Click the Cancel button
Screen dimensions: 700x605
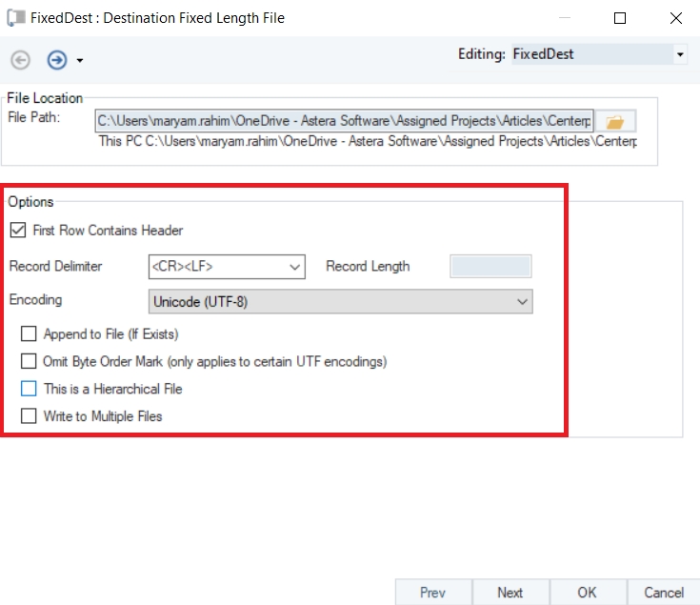(x=663, y=593)
